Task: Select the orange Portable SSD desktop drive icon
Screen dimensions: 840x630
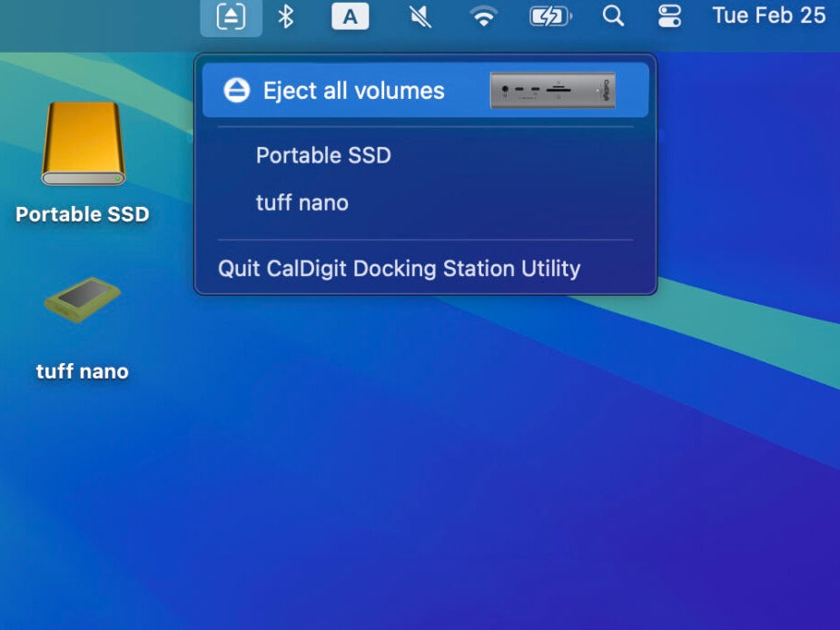Action: click(x=84, y=143)
